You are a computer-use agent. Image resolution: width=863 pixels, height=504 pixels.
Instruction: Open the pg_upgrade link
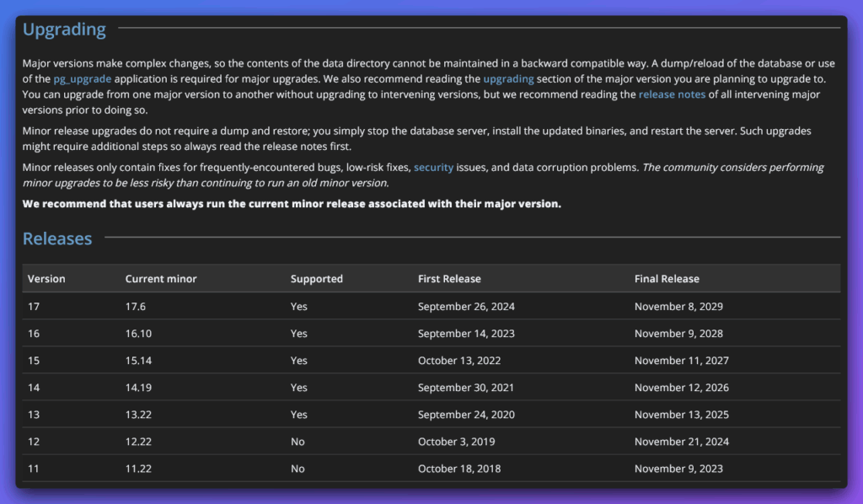pos(82,78)
